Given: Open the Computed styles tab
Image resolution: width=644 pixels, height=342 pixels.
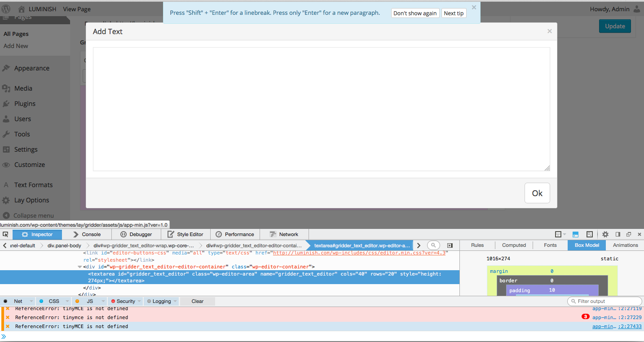Looking at the screenshot, I should (x=514, y=245).
